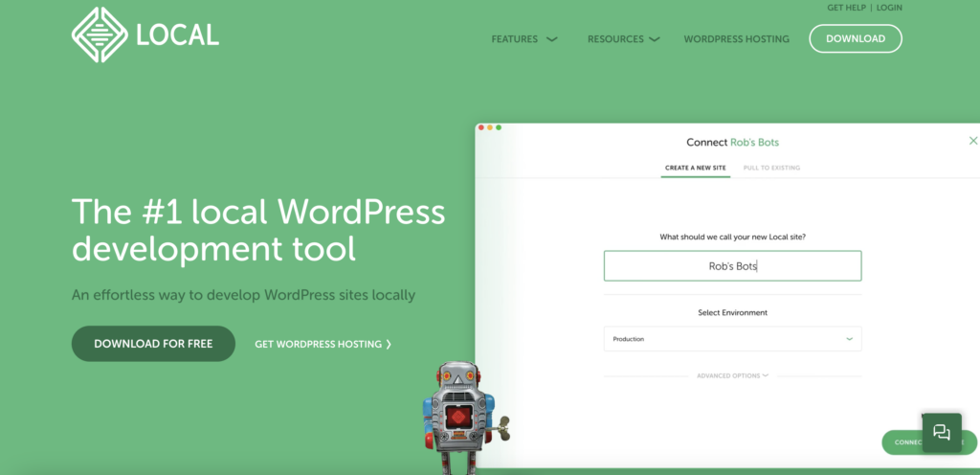The image size is (980, 475).
Task: Open the Features nav label
Action: tap(514, 38)
